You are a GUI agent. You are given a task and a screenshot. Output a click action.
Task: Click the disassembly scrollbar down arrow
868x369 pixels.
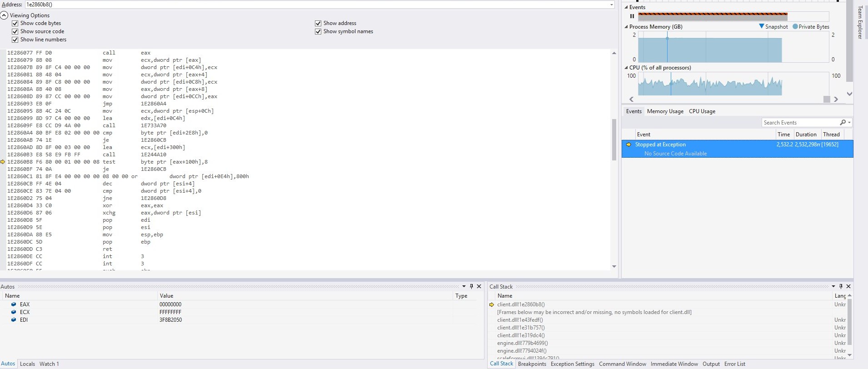click(614, 267)
